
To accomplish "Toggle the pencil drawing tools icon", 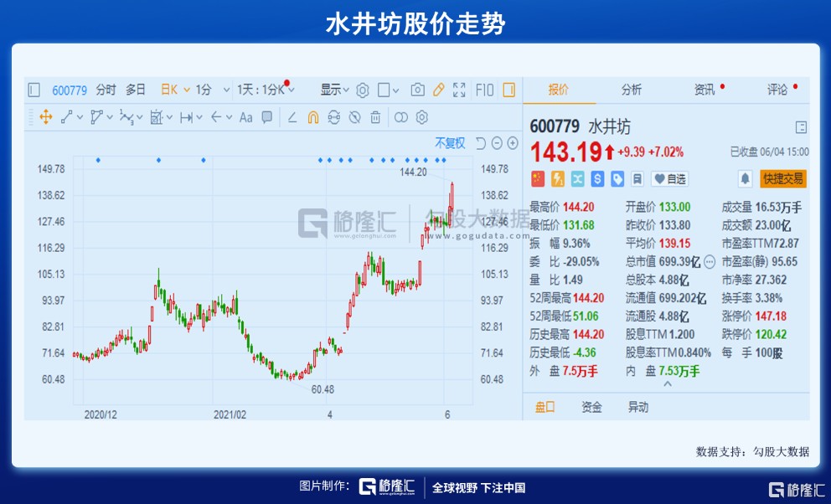I will click(x=438, y=90).
